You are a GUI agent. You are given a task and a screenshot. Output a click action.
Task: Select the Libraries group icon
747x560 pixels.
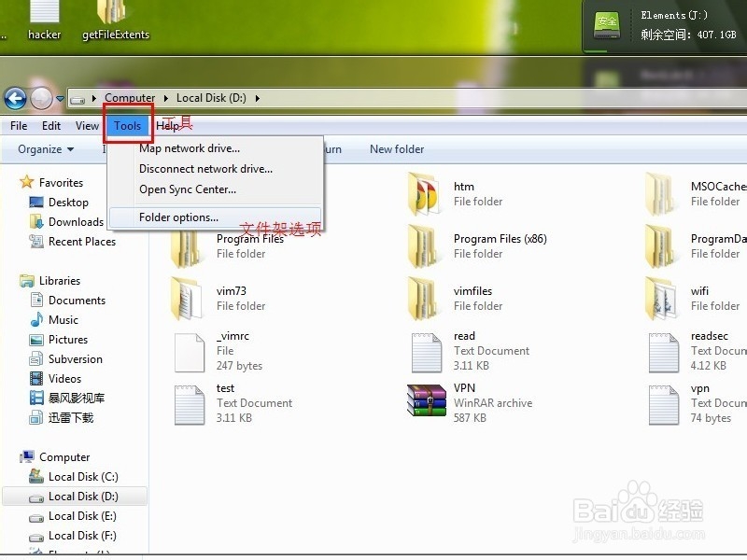(27, 281)
